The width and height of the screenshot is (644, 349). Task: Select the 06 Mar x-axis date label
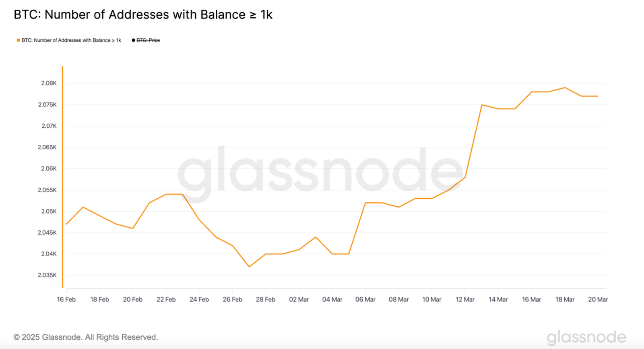[x=365, y=299]
